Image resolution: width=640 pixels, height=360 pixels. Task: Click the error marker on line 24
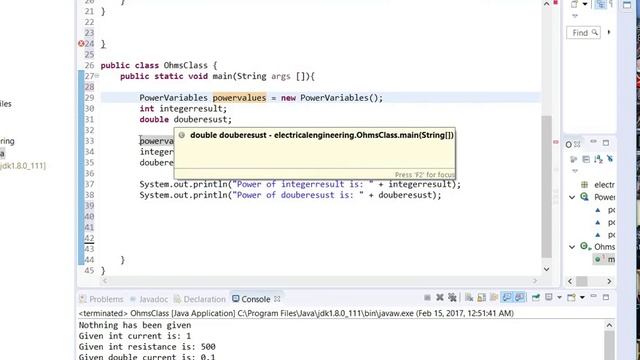[81, 44]
